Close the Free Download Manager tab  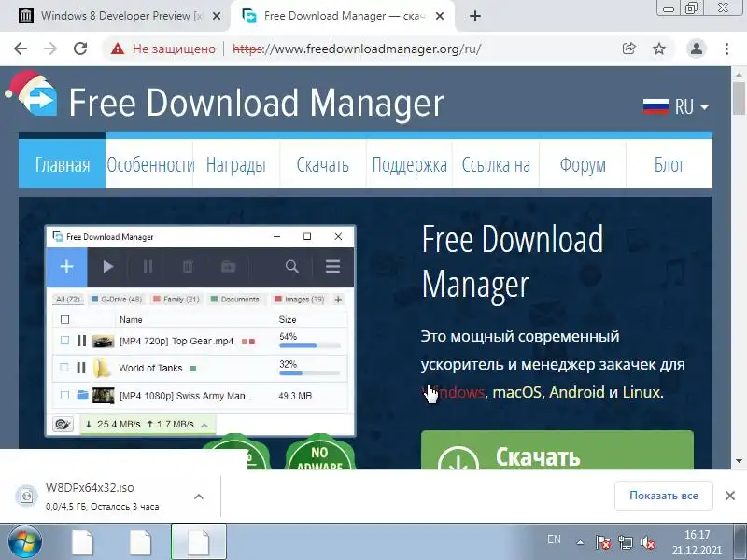440,16
